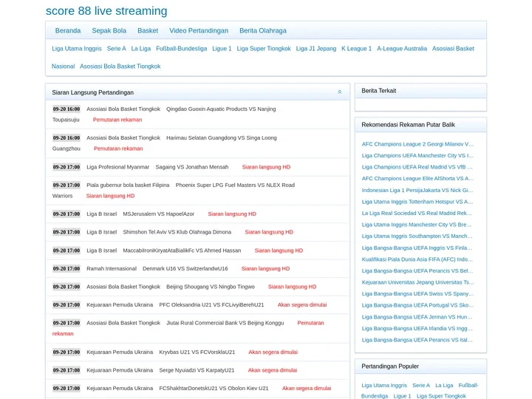
Task: Watch Siaran langsung HD for Phoenix Super LPG match
Action: tap(110, 196)
